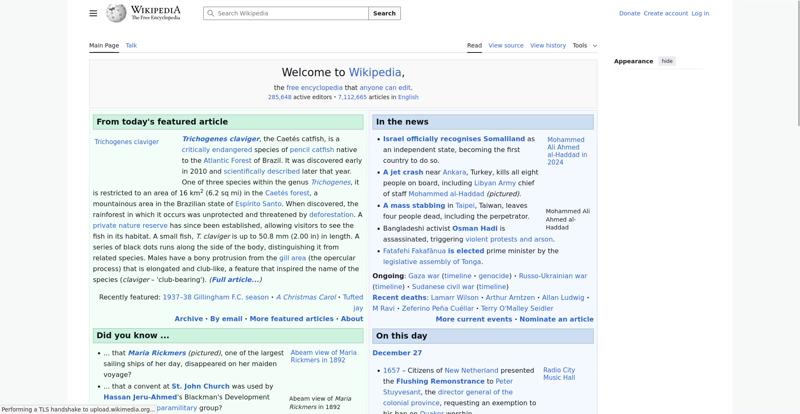800x414 pixels.
Task: Open the Create account link
Action: tap(665, 14)
